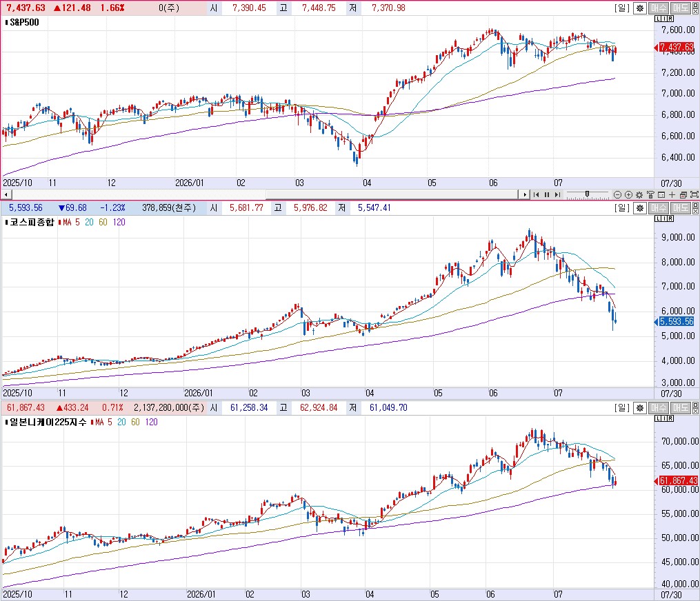Click Nikkei open value 61,258.34
The image size is (700, 601).
[249, 408]
